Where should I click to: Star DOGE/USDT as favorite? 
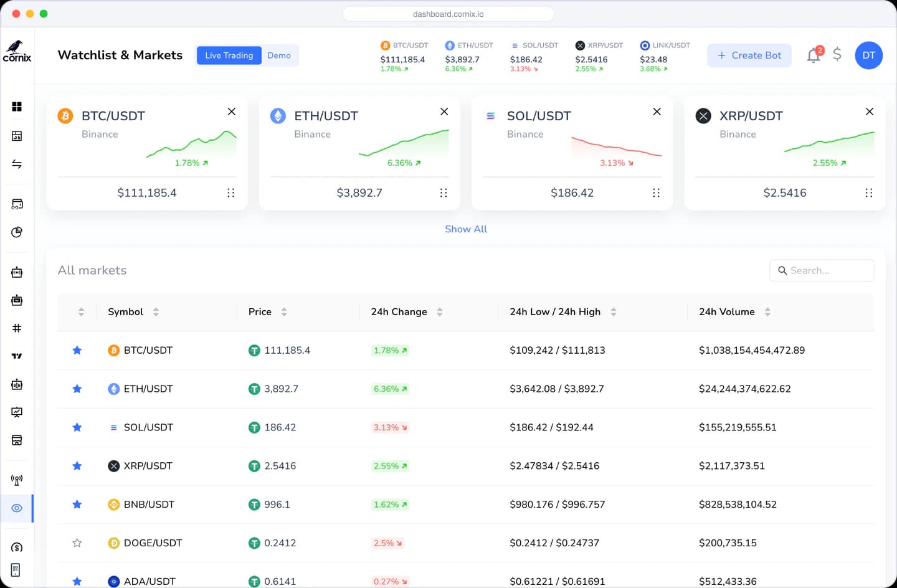point(77,543)
